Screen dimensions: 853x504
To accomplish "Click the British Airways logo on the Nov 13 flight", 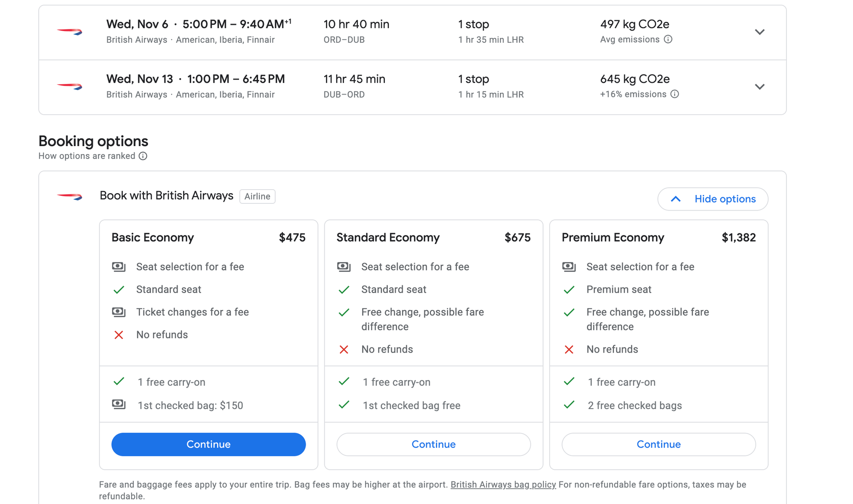I will point(70,87).
